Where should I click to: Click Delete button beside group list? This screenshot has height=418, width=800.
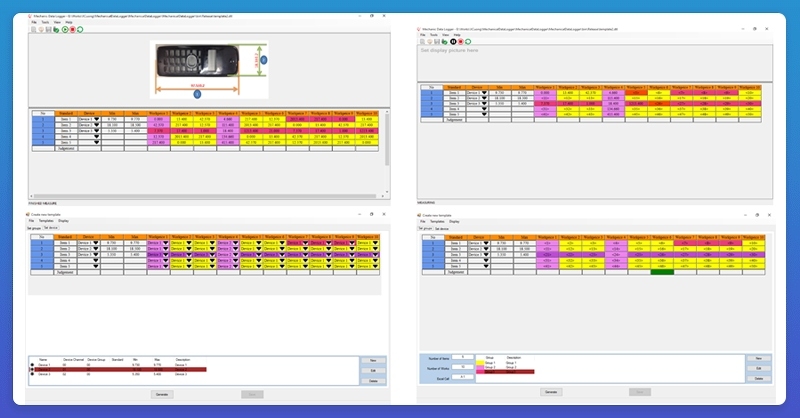759,379
